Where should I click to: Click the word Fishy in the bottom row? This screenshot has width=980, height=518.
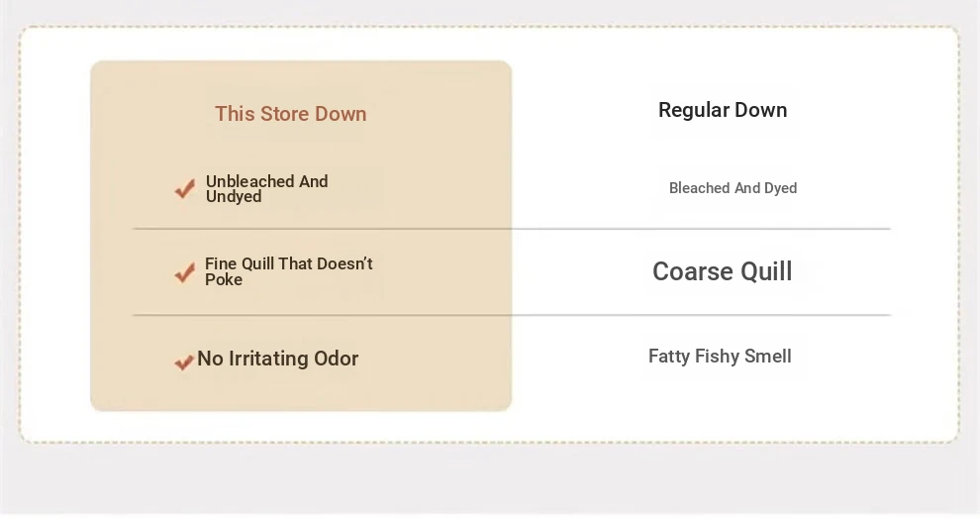pyautogui.click(x=715, y=357)
